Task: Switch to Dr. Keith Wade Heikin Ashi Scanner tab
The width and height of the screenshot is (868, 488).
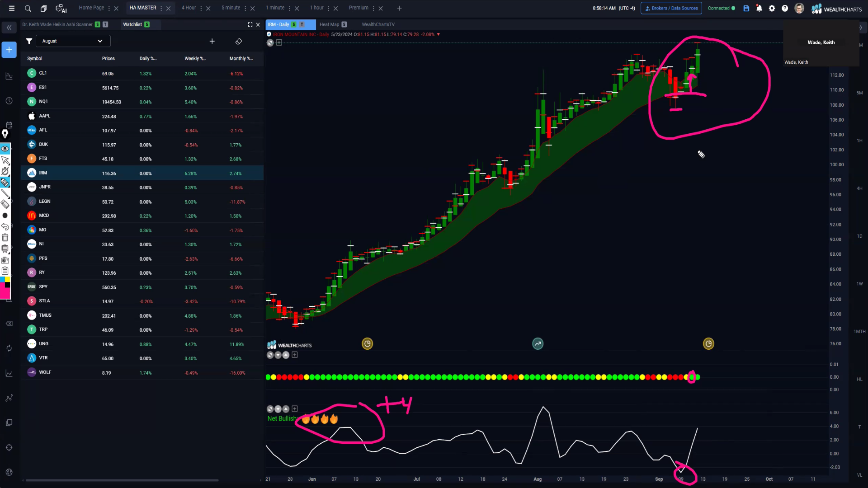Action: point(57,24)
